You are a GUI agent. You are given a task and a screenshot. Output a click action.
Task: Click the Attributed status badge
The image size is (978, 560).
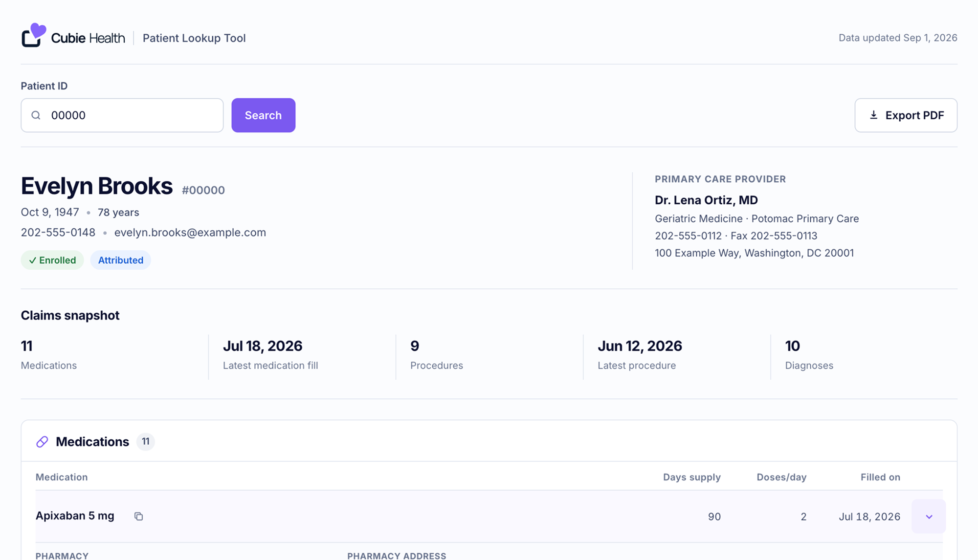(121, 260)
